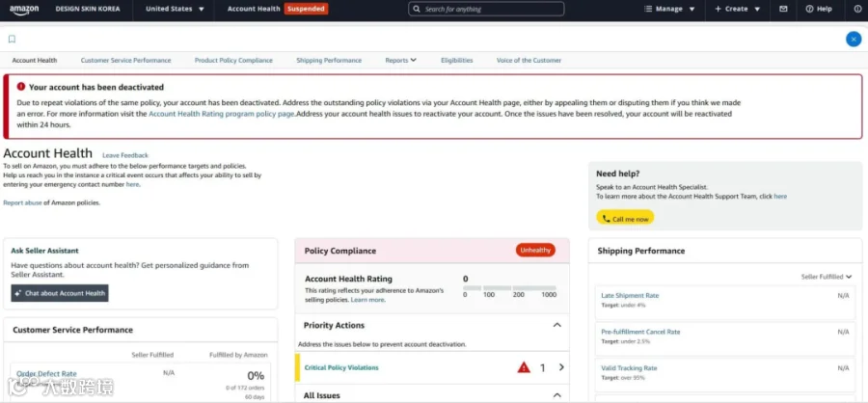This screenshot has width=868, height=403.
Task: Click 'here' link for emergency contact number
Action: click(132, 184)
